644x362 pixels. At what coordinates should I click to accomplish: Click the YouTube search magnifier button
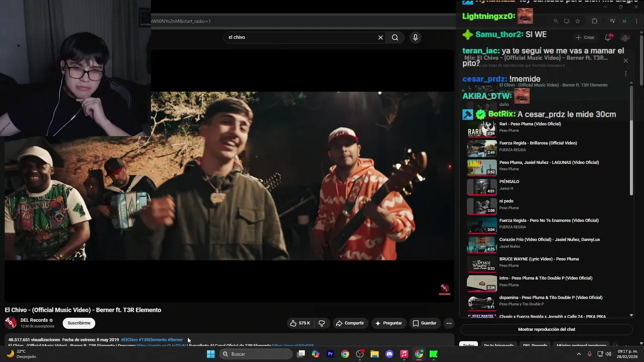coord(395,37)
